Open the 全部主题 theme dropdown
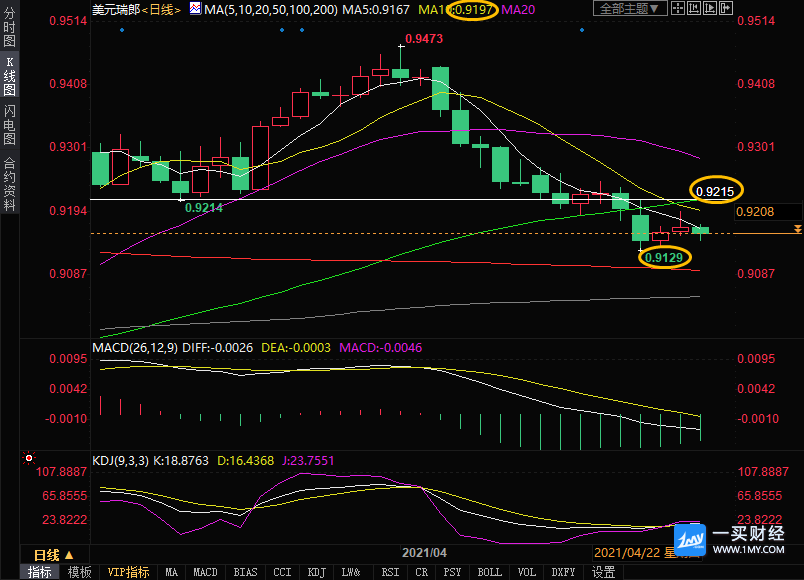The width and height of the screenshot is (804, 580). pos(630,8)
